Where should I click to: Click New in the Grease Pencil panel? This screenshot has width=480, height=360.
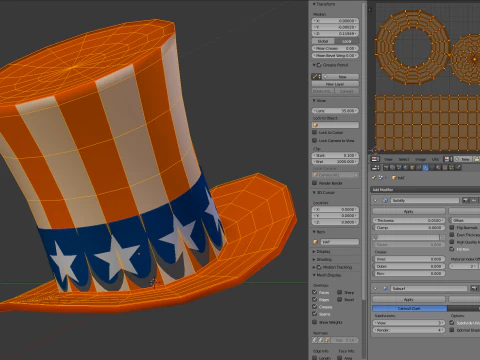tap(340, 77)
